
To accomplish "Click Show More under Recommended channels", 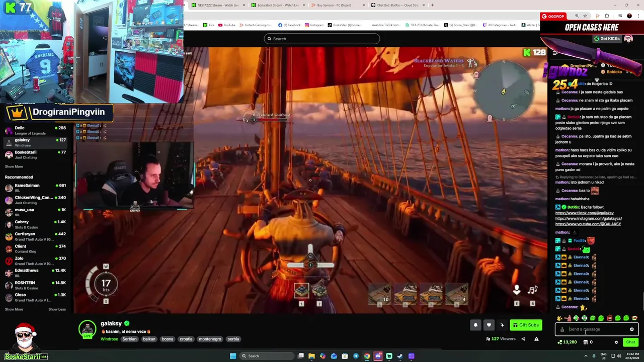I will [x=14, y=309].
